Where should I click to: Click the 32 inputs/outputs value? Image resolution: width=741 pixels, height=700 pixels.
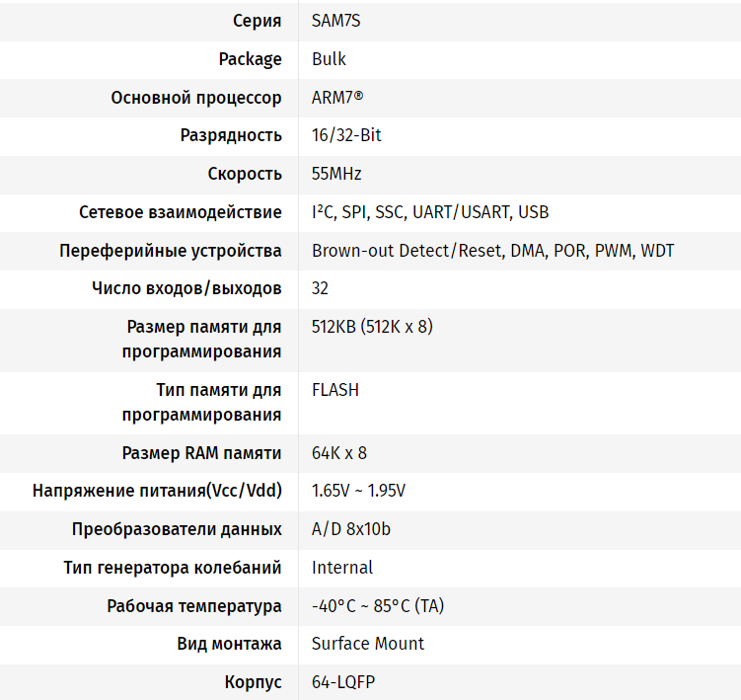point(320,288)
